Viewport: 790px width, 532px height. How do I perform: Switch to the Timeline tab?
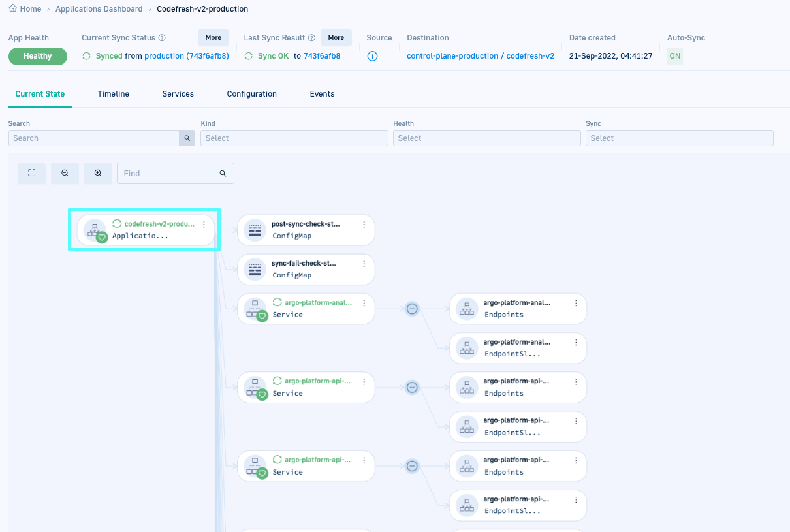[x=114, y=94]
